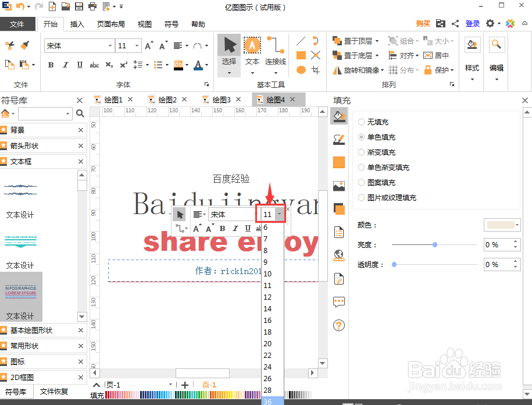Select the ellipse drawing tool
The width and height of the screenshot is (532, 405).
(x=301, y=70)
